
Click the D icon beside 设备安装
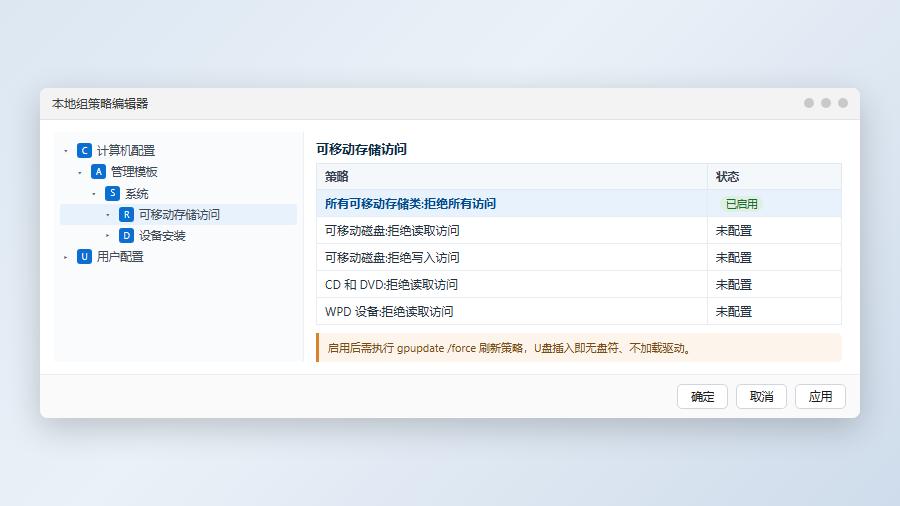tap(126, 236)
